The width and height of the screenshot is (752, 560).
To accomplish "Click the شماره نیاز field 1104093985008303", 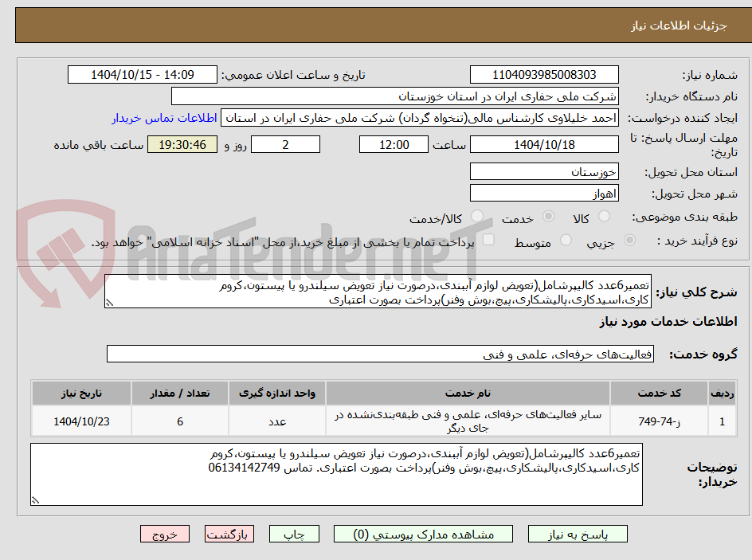I will [x=544, y=75].
